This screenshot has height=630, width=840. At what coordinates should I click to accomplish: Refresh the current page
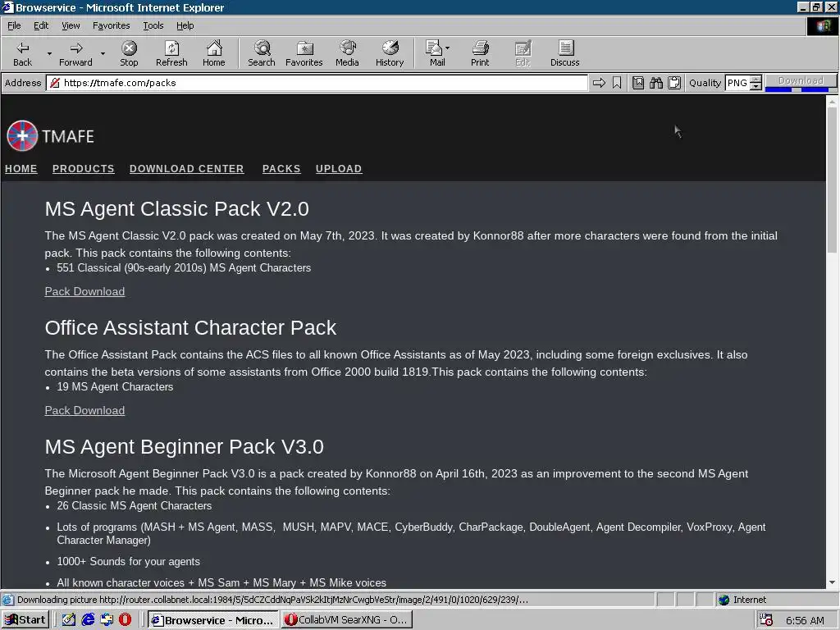(x=171, y=53)
